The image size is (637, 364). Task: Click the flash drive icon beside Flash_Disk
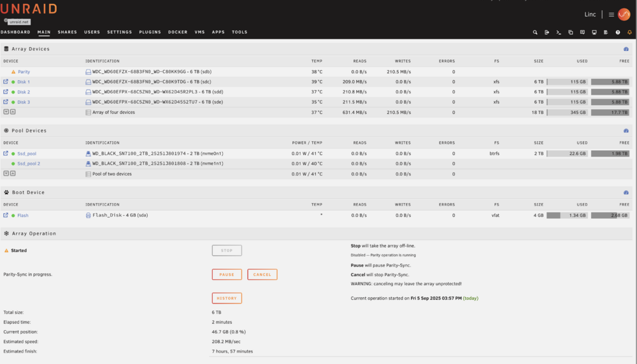(88, 216)
